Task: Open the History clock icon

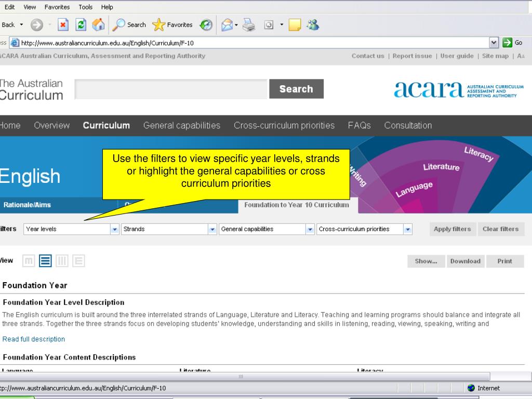Action: [206, 25]
